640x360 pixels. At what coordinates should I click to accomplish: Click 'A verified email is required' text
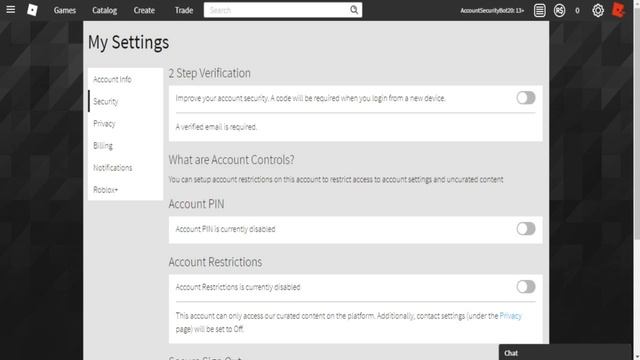pyautogui.click(x=216, y=127)
